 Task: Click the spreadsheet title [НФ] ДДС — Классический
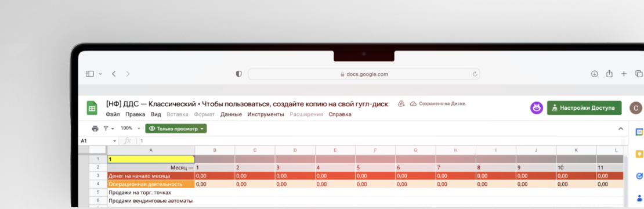coord(151,104)
